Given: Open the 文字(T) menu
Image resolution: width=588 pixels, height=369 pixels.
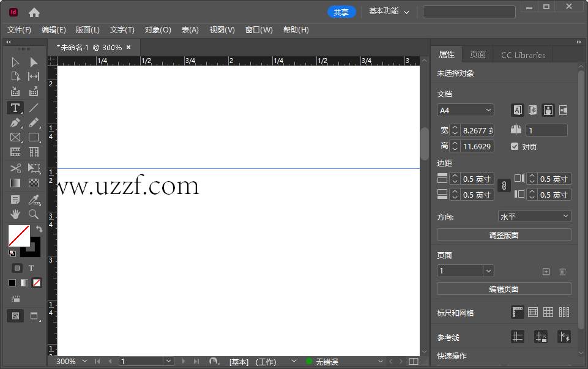Looking at the screenshot, I should 122,30.
